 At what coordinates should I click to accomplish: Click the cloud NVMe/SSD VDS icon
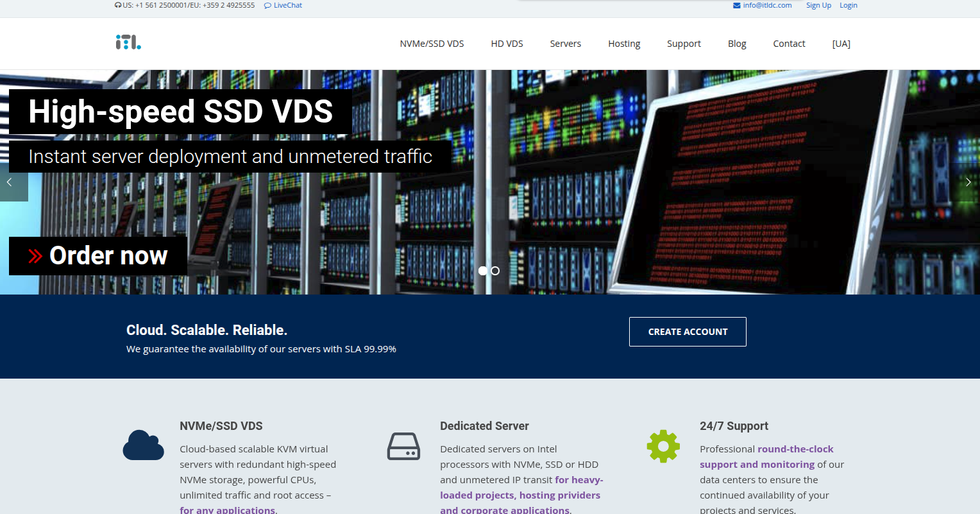[143, 445]
